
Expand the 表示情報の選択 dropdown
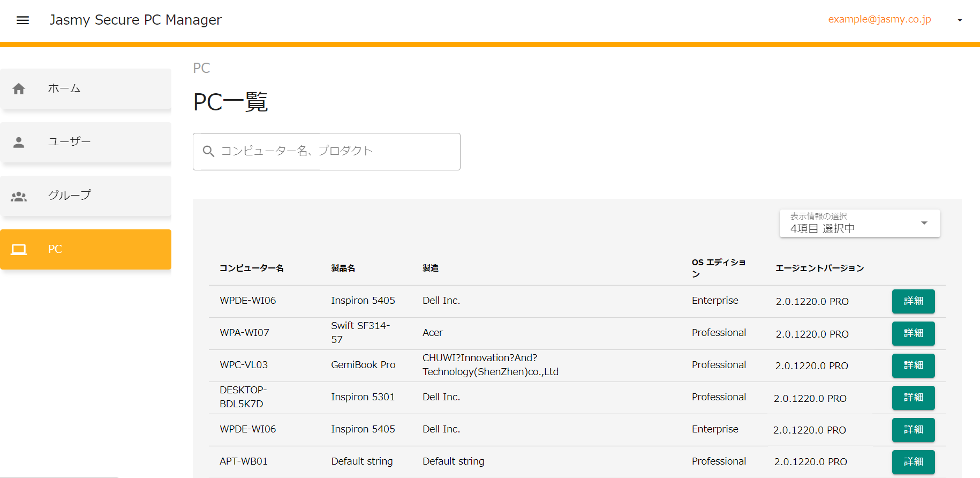(860, 223)
